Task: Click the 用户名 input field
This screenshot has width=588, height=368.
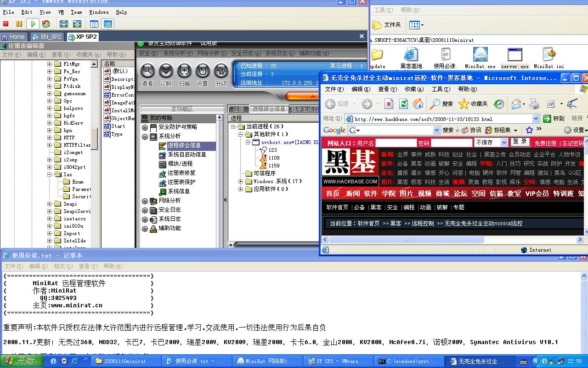Action: [396, 143]
